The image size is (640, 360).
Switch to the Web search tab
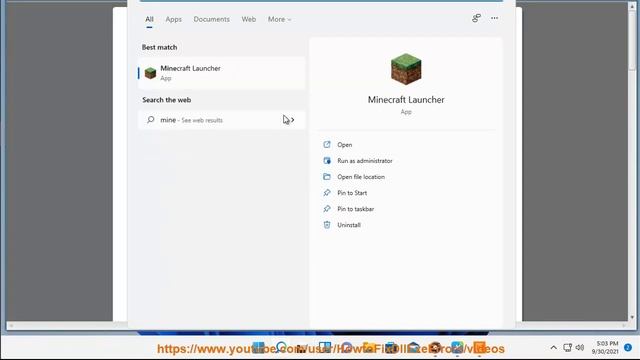[249, 19]
